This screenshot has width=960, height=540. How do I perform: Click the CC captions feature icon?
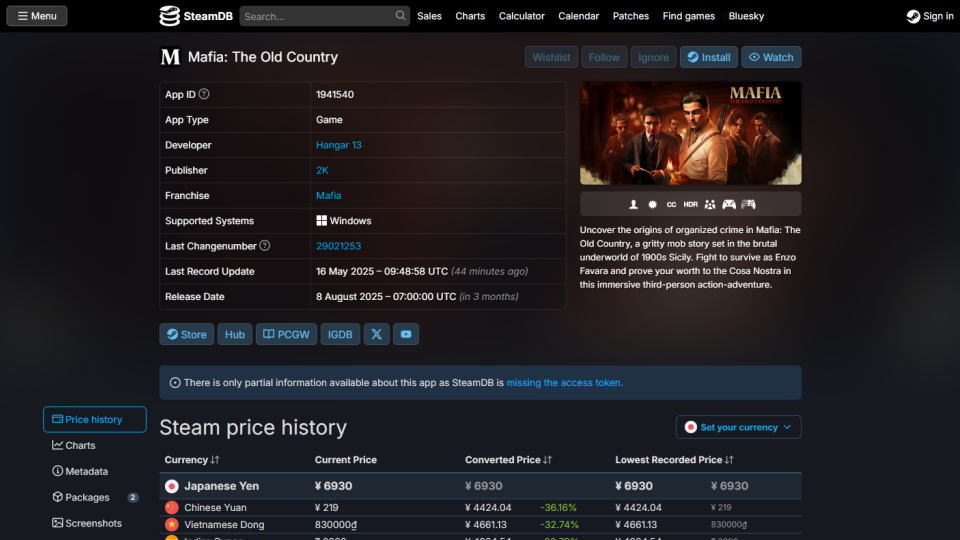click(x=671, y=204)
